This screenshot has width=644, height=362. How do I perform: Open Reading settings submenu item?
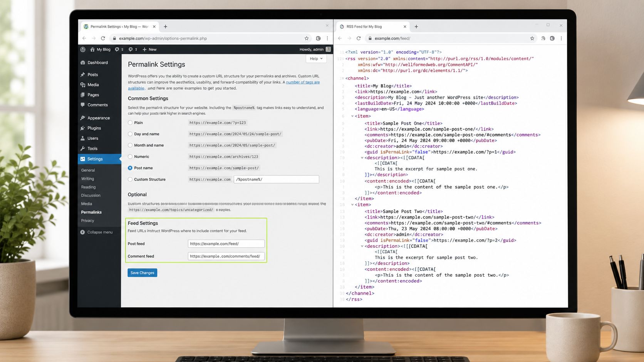pos(88,187)
